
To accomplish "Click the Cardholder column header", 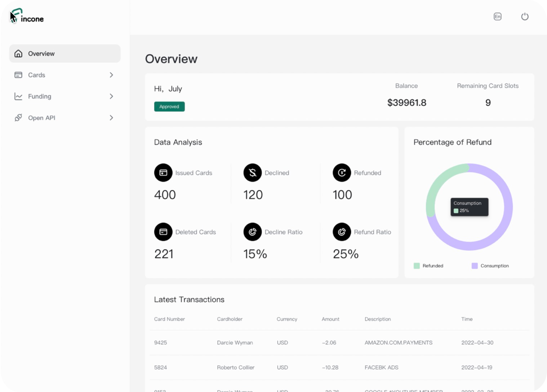I will pos(230,319).
